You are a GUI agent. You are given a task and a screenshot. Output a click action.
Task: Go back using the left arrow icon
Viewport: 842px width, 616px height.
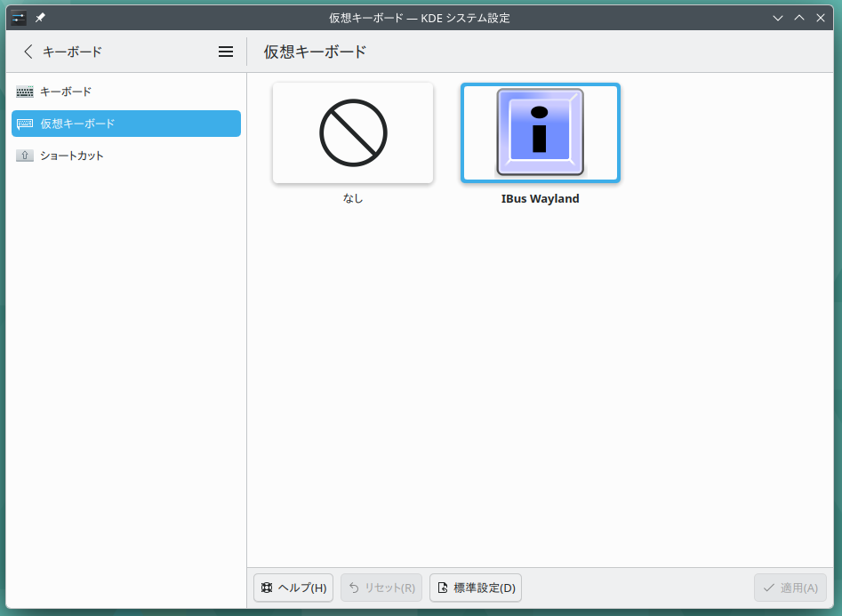[28, 52]
